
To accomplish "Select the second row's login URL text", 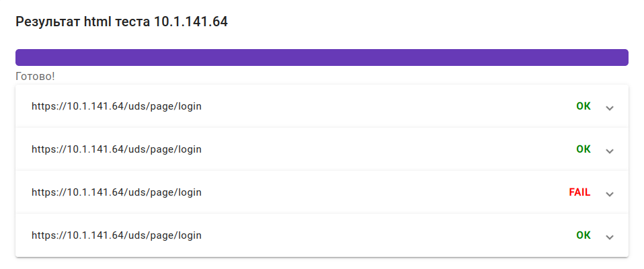I will pos(117,149).
